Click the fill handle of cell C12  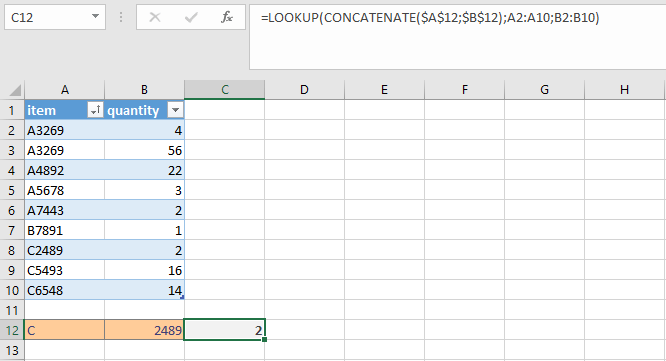pos(265,339)
